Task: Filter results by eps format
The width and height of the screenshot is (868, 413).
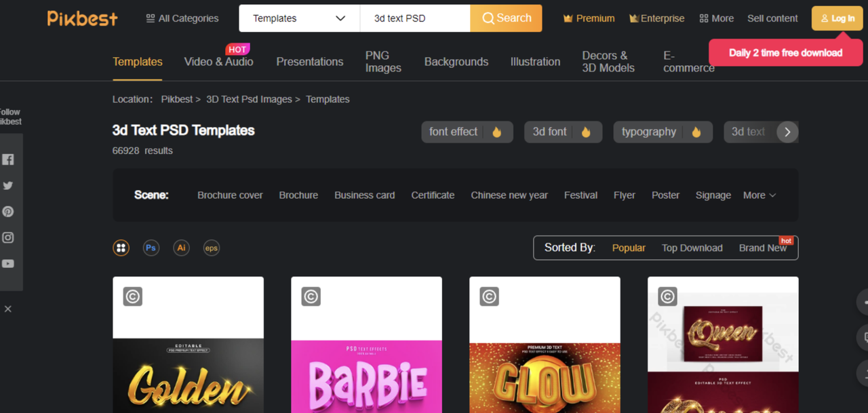Action: coord(212,248)
